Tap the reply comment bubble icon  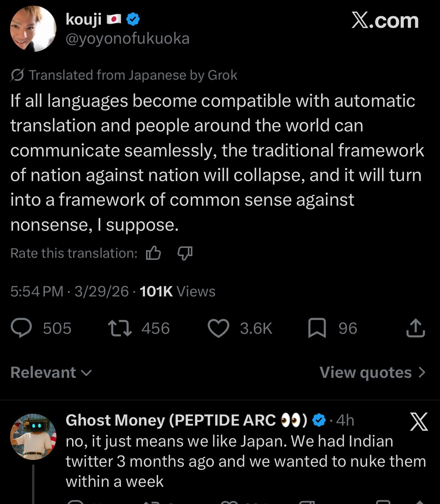pyautogui.click(x=21, y=329)
